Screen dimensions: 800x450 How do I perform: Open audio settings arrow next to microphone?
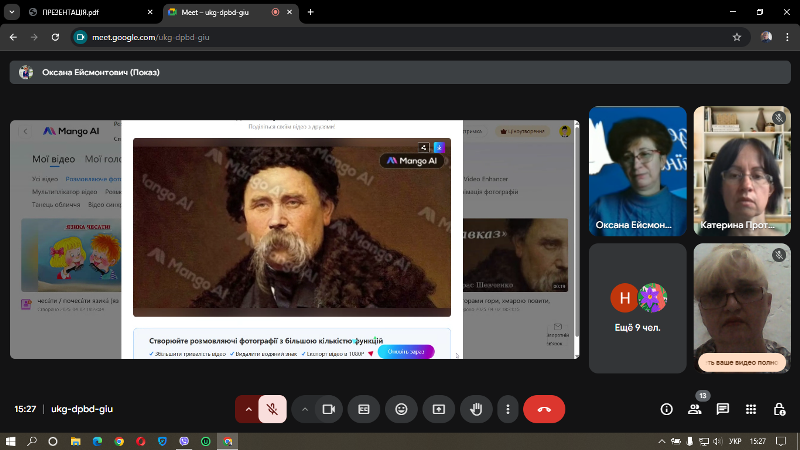click(248, 409)
